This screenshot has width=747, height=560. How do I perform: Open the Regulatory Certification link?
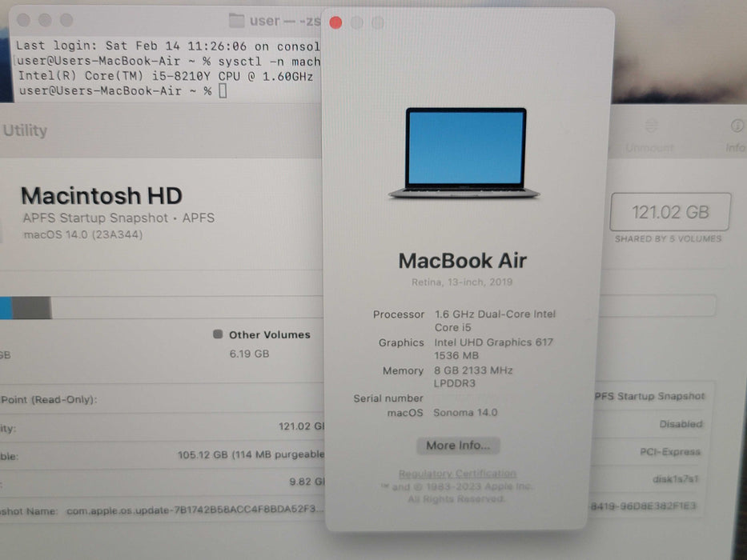pyautogui.click(x=457, y=474)
